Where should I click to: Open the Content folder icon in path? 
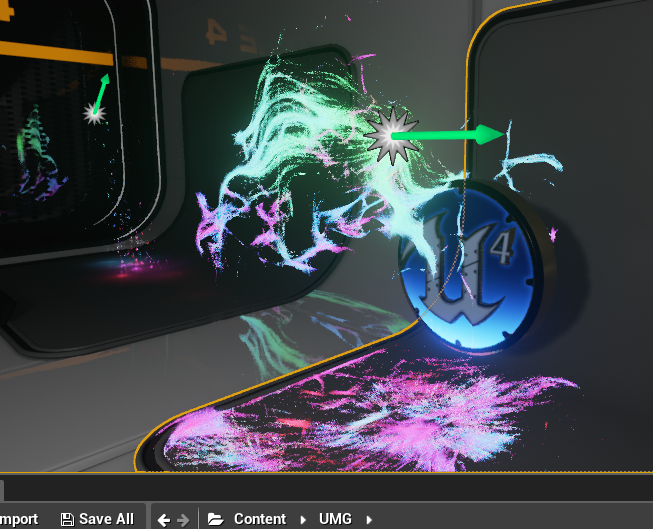pyautogui.click(x=215, y=519)
